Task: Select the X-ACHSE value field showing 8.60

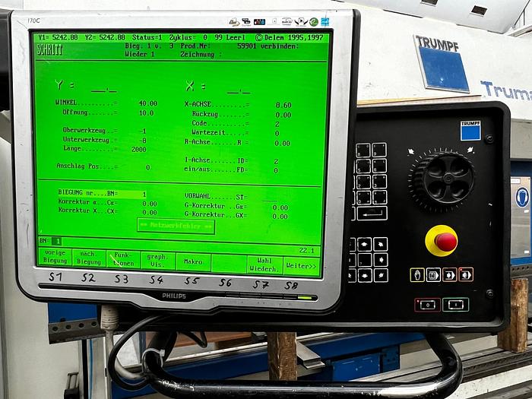Action: 282,105
